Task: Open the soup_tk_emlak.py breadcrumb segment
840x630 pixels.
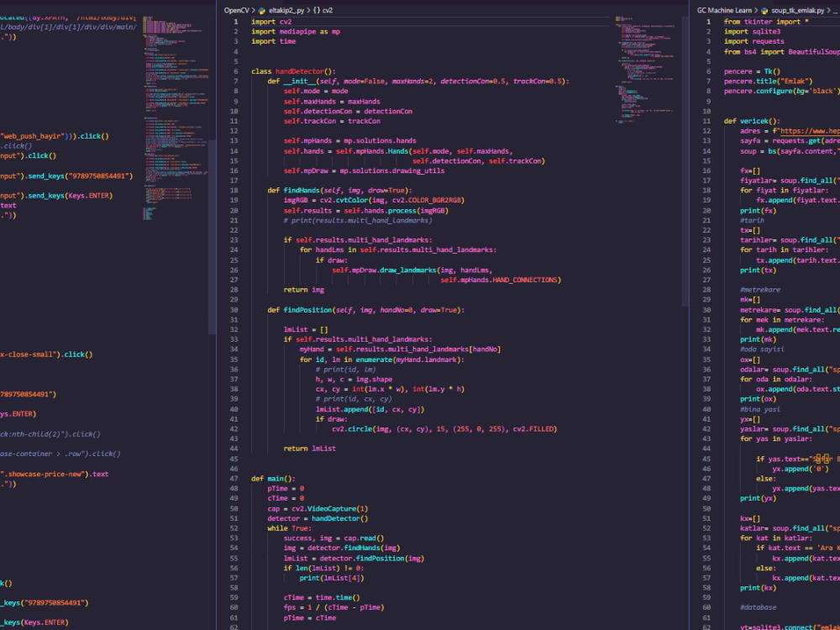Action: coord(798,10)
